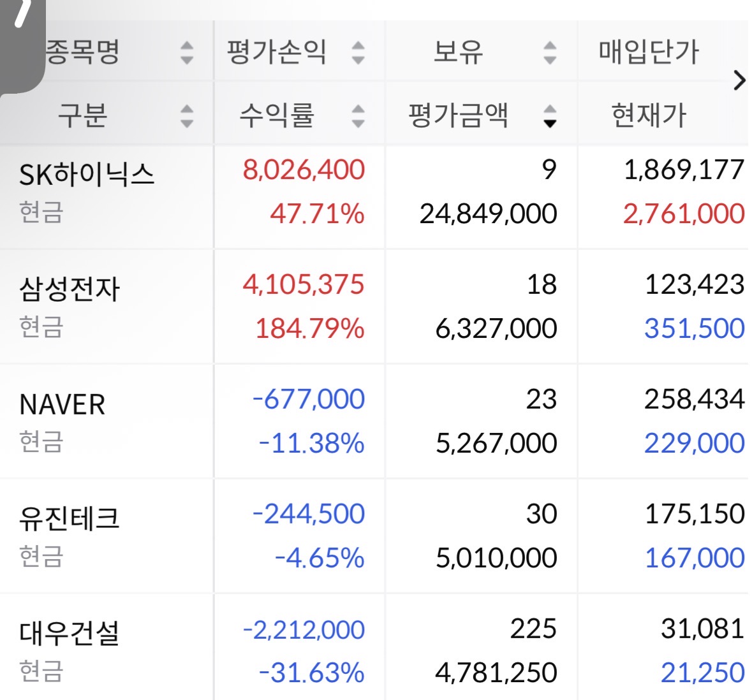Tap the white slash icon at top-left corner
Screen dimensions: 752x700
tap(22, 13)
